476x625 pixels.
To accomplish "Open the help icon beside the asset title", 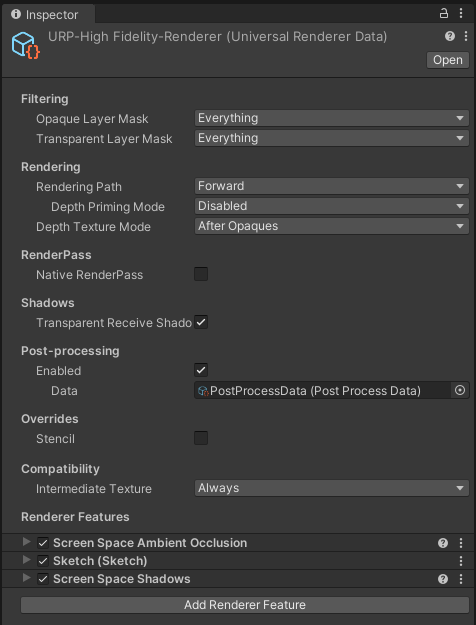I will (x=450, y=36).
